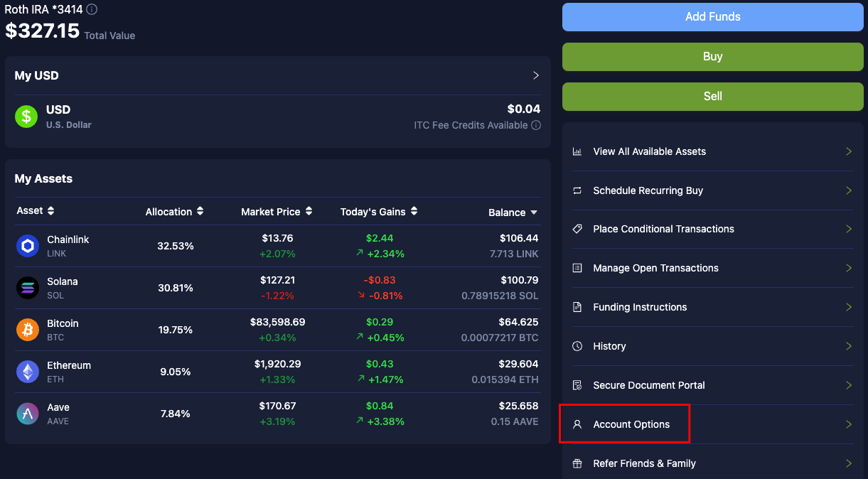Click the document icon beside Funding Instructions
The height and width of the screenshot is (479, 868).
coord(578,307)
